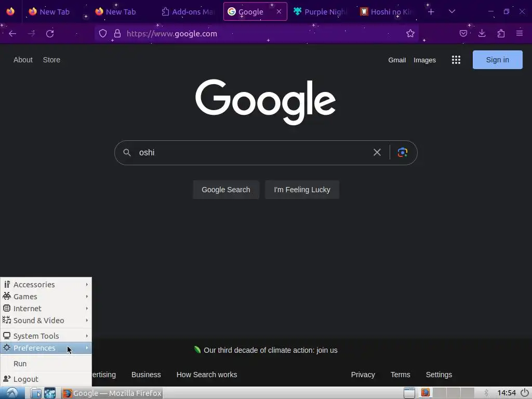Open the Business footer link
532x399 pixels.
pos(146,375)
